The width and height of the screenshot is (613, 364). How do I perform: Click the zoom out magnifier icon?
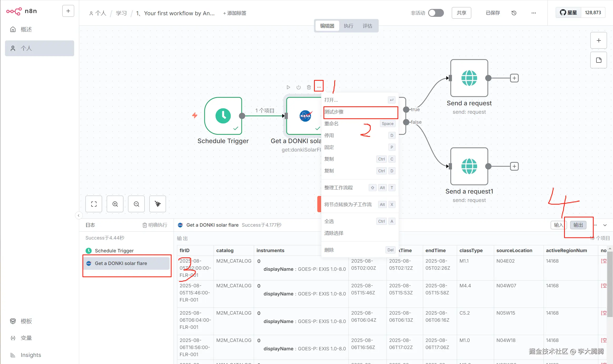click(x=136, y=204)
